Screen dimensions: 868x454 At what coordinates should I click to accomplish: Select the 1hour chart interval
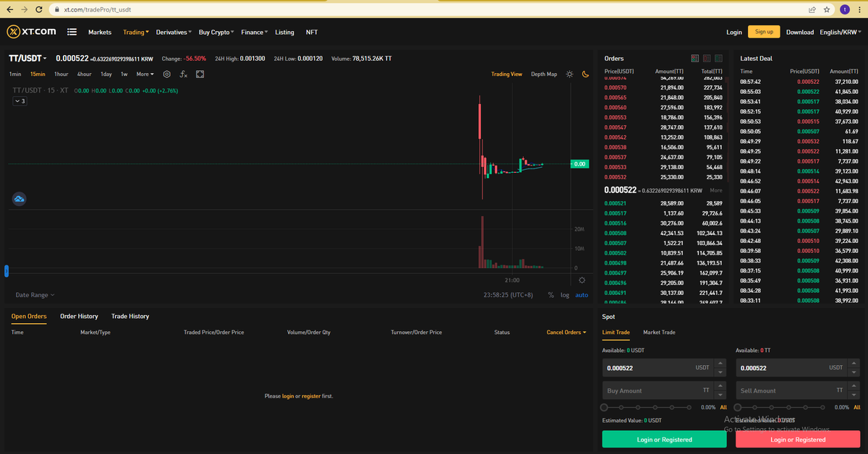coord(61,74)
